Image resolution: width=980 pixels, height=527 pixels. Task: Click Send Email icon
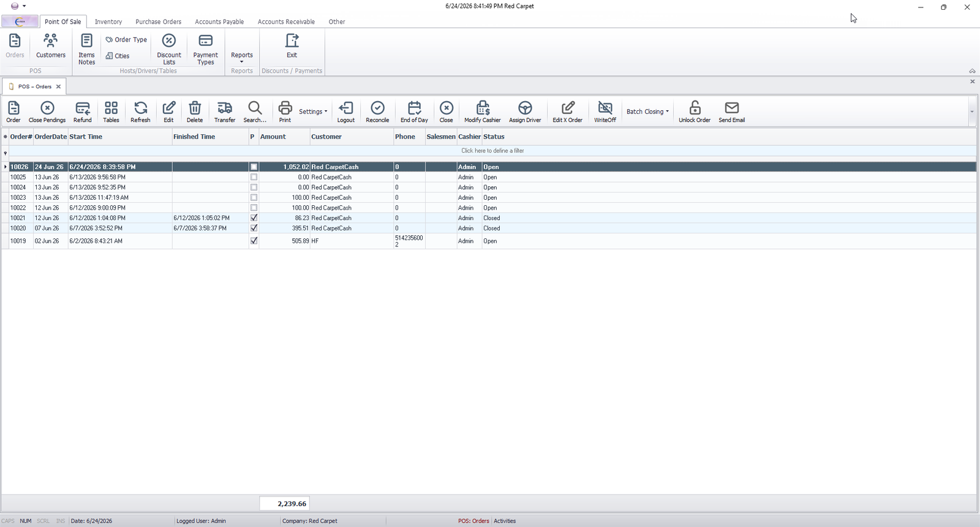pyautogui.click(x=732, y=112)
